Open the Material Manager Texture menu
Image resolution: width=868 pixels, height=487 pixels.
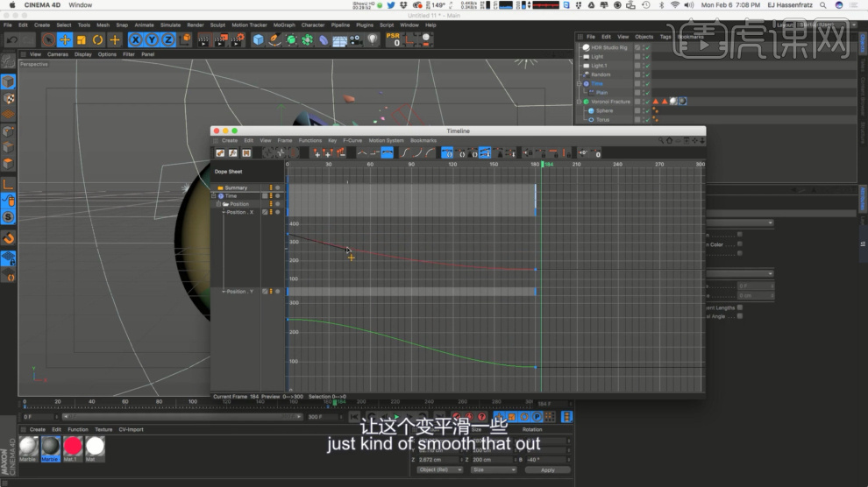pos(103,429)
